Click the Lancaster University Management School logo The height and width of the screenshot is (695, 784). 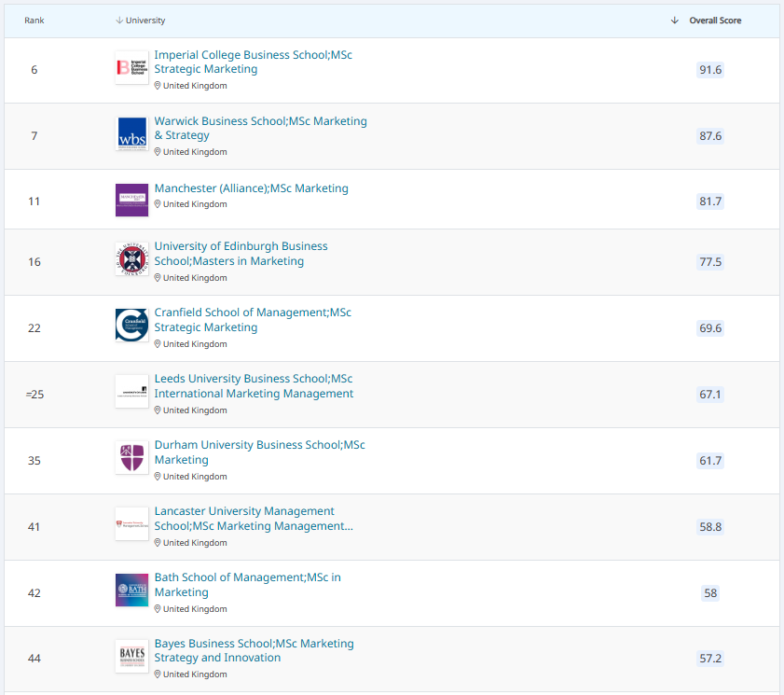(132, 524)
